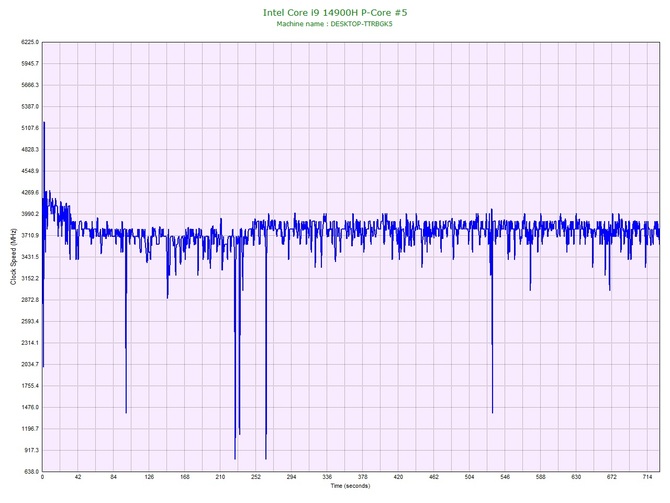
Task: Click the 5387.0 y-axis value
Action: (x=30, y=106)
